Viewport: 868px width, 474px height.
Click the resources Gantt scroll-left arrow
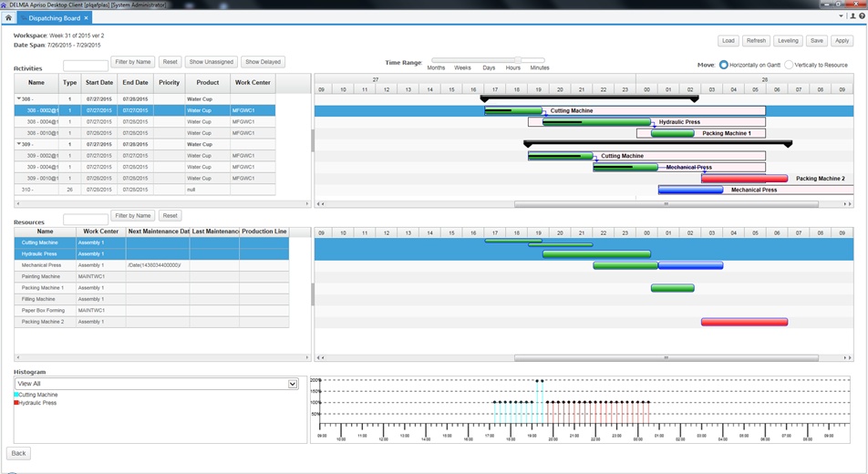pos(318,357)
